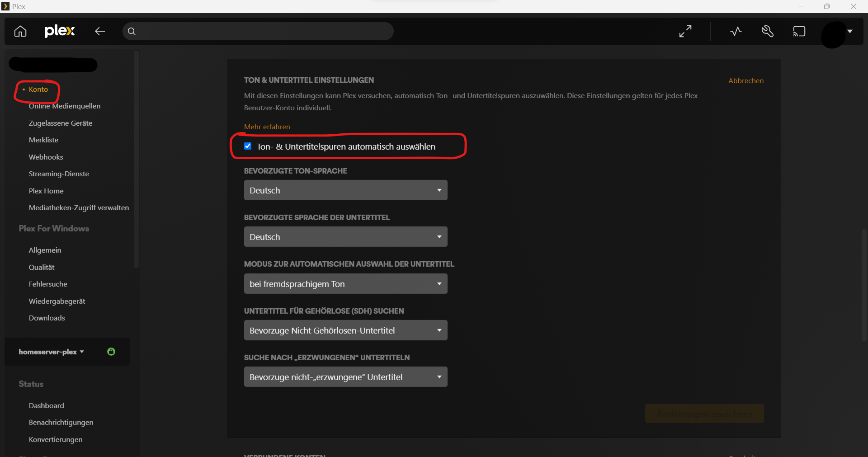This screenshot has height=457, width=868.
Task: Open Konvertierungen in the sidebar
Action: 56,439
